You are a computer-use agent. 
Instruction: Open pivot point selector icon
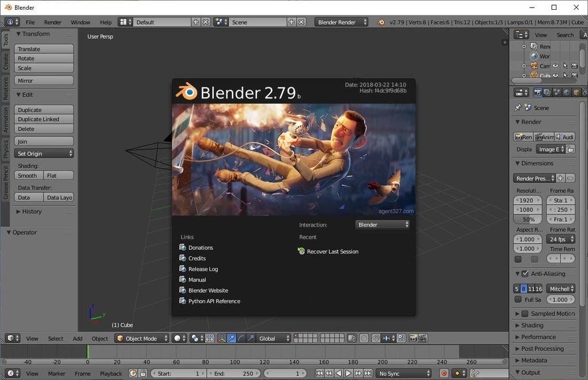point(196,338)
